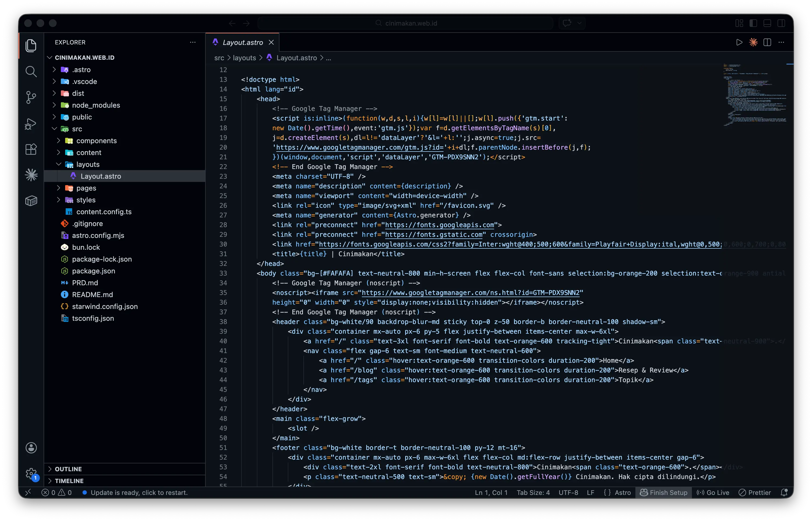Click the code minimap preview

click(755, 95)
